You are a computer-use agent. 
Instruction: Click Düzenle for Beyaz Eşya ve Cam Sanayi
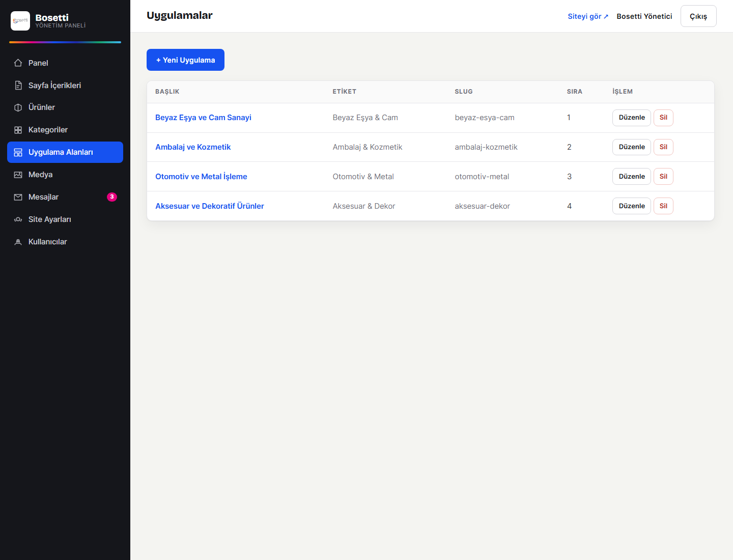(632, 118)
